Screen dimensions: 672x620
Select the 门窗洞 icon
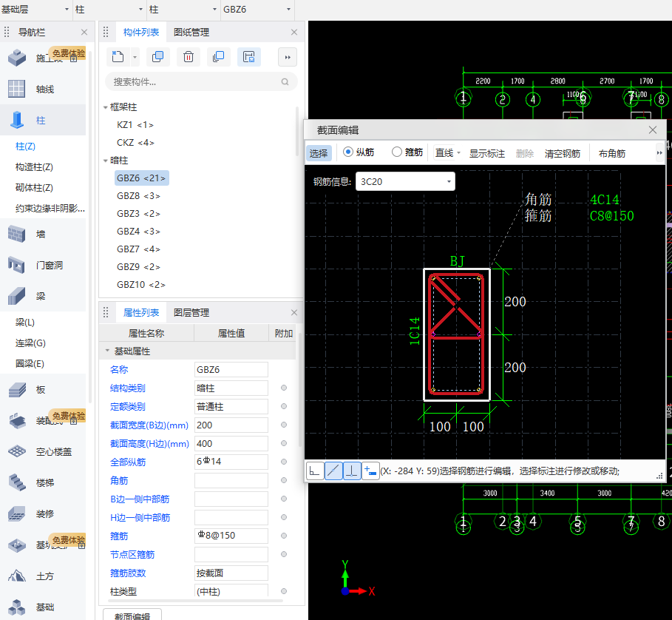[17, 265]
